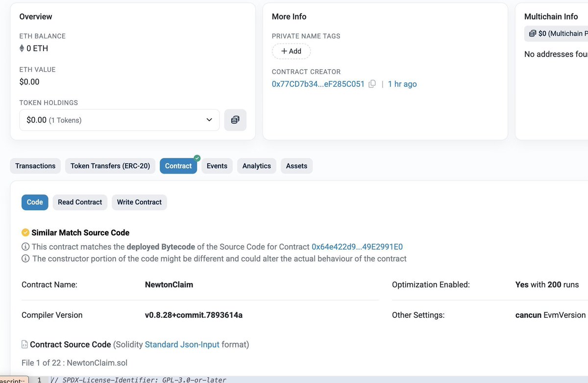Switch to the Token Transfers (ERC-20) tab

click(110, 166)
